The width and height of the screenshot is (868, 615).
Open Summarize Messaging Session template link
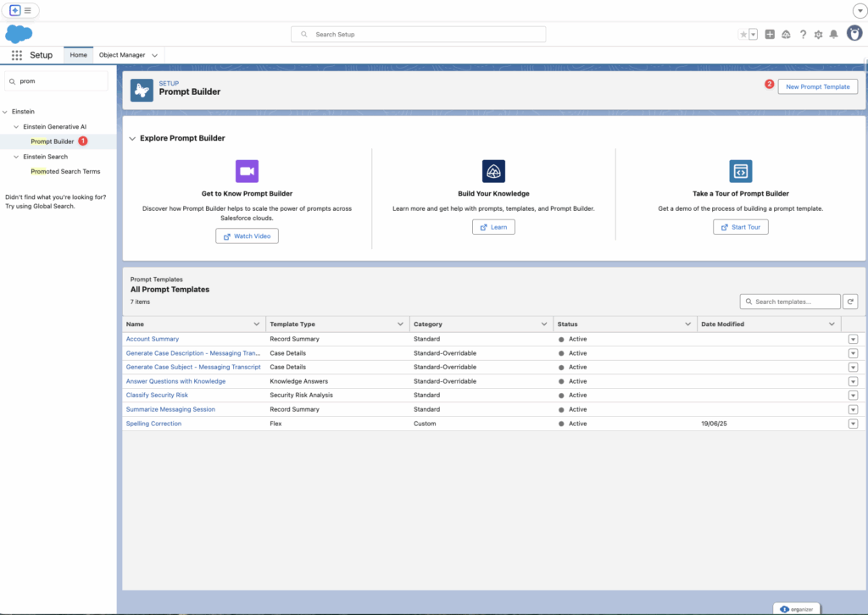pos(170,410)
